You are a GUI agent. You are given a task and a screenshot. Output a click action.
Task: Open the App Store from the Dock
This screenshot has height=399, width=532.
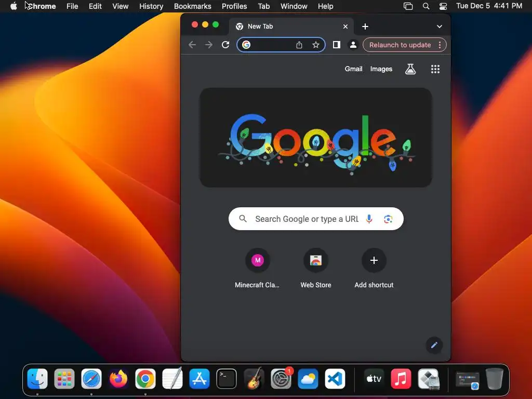point(199,379)
